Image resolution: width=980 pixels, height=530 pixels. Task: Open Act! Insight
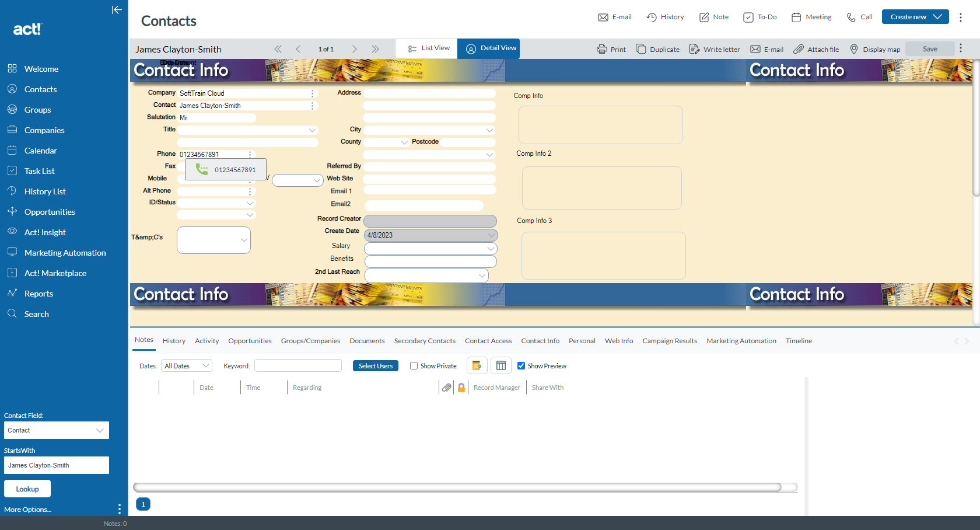coord(45,232)
